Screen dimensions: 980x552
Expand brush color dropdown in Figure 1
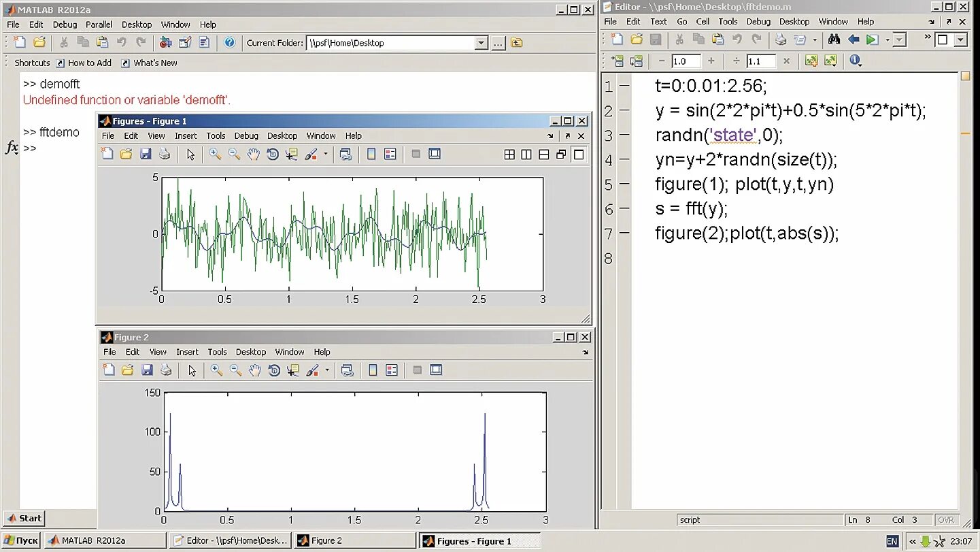point(325,155)
